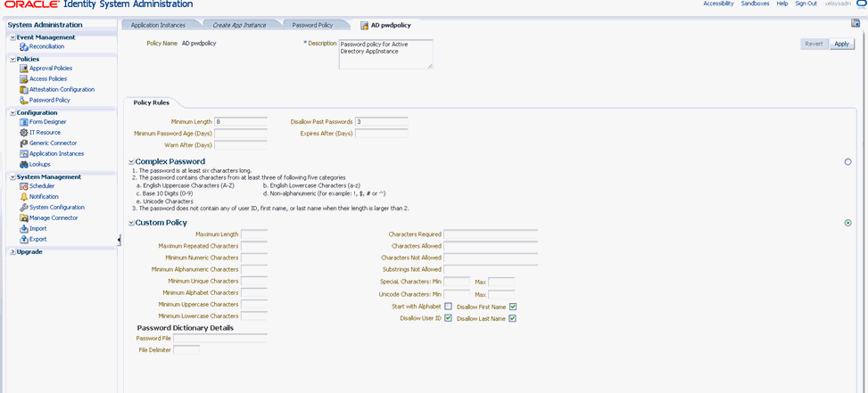Open Reconciliation via its icon
The height and width of the screenshot is (393, 868).
pyautogui.click(x=24, y=47)
